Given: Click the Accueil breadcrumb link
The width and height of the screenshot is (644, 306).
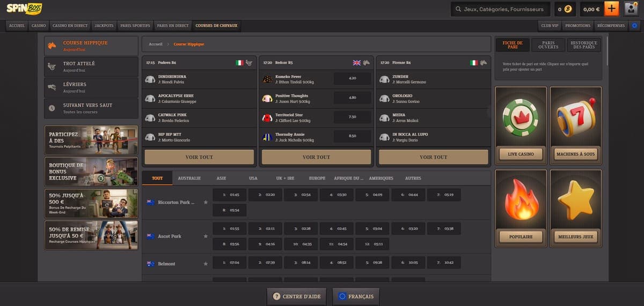Looking at the screenshot, I should tap(156, 44).
